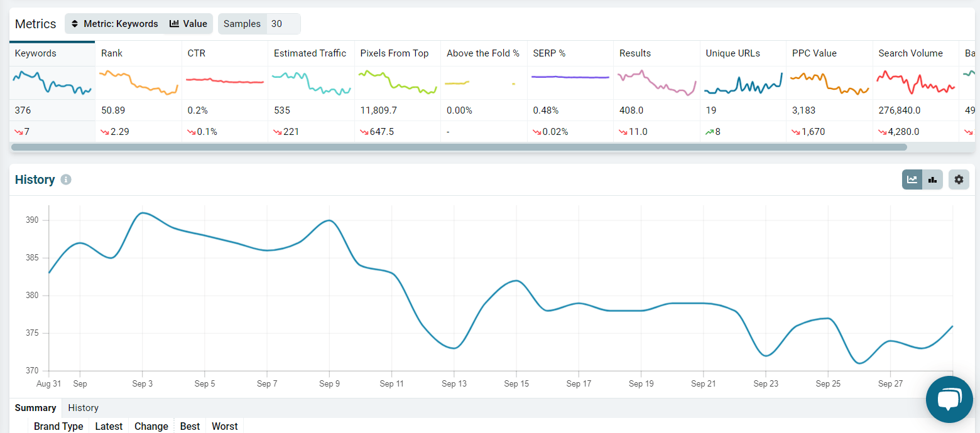Switch History view to line chart icon
Viewport: 980px width, 433px height.
pyautogui.click(x=912, y=179)
